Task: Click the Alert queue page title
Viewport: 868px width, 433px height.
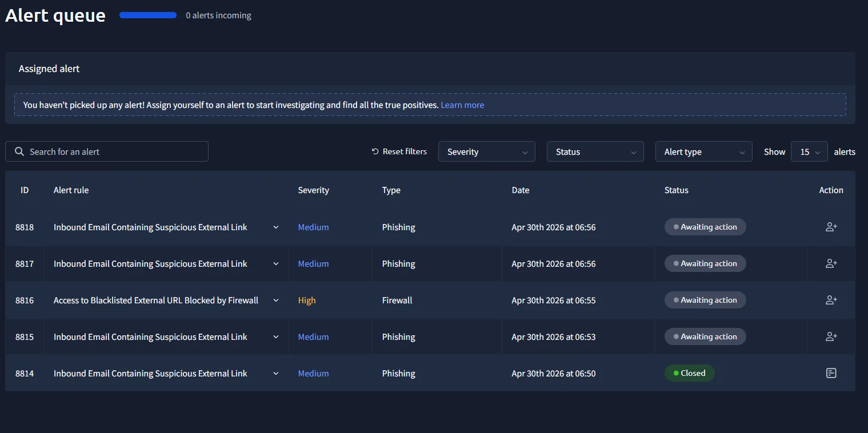Action: (x=55, y=15)
